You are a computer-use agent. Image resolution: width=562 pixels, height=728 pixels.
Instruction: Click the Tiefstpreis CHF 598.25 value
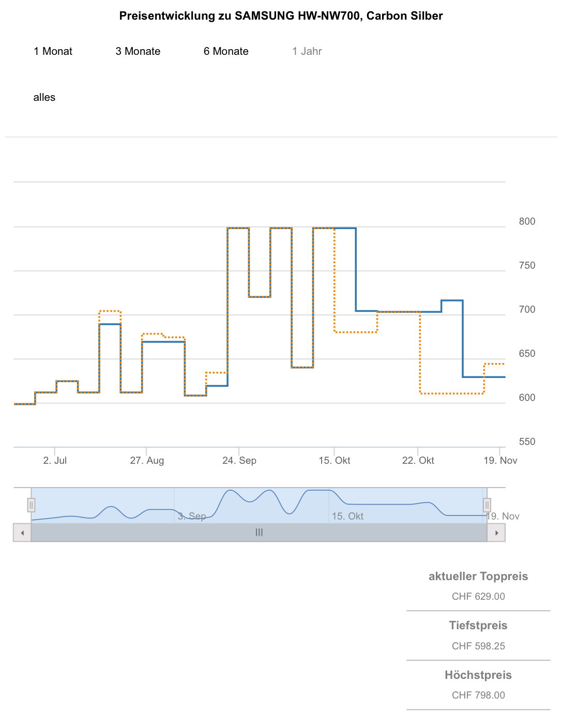[478, 646]
